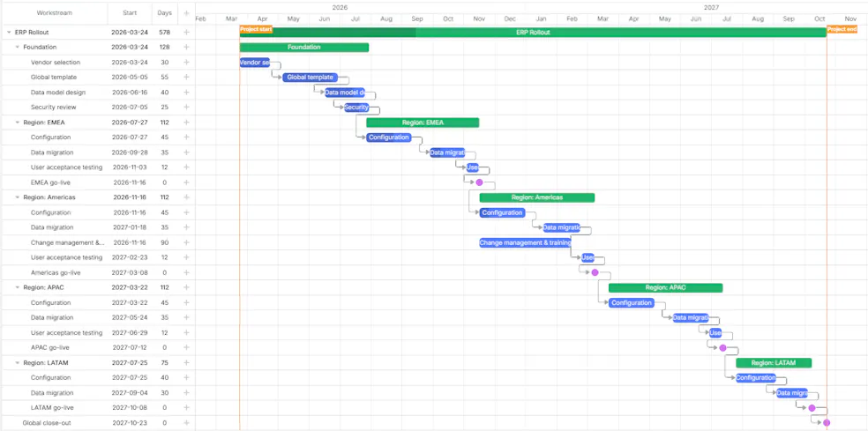Click the plus icon in Region: LATAM row

click(x=186, y=363)
